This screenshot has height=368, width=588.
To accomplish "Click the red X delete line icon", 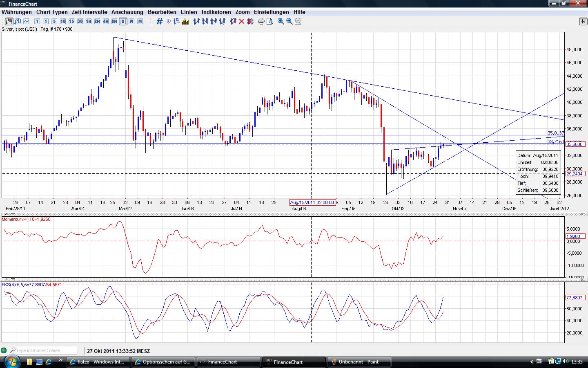I will point(241,21).
